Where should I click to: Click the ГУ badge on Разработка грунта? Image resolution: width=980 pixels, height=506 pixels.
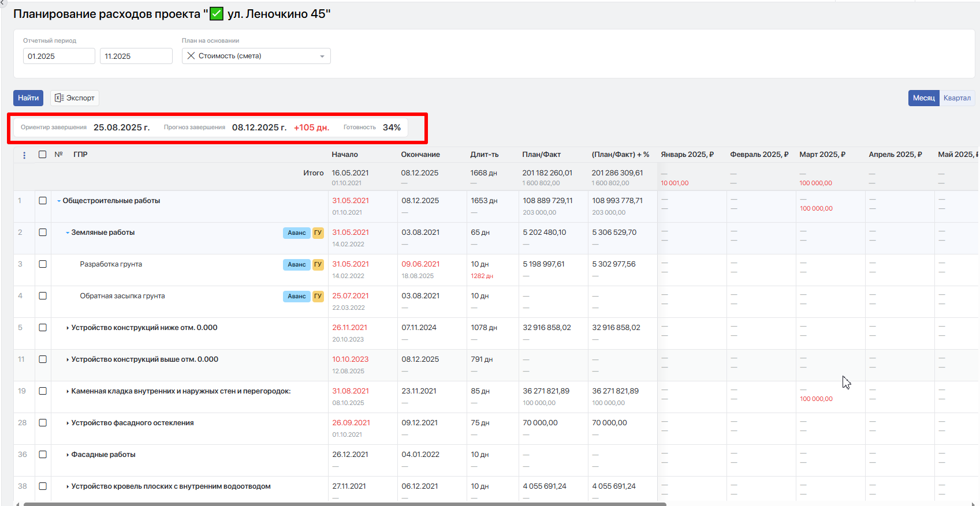pyautogui.click(x=318, y=265)
